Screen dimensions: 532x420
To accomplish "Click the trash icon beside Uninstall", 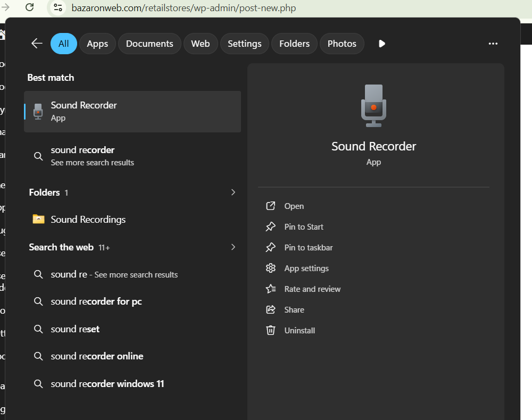I will click(x=270, y=330).
